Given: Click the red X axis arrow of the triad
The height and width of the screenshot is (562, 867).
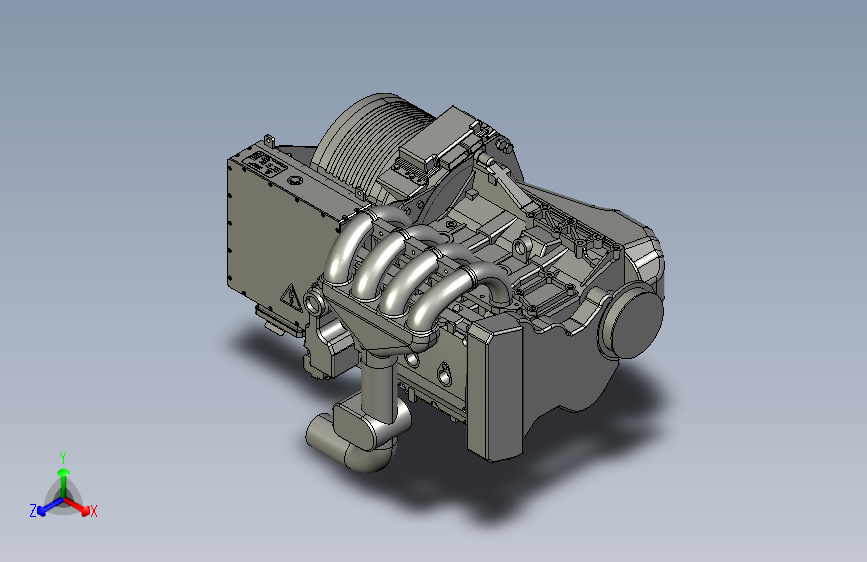Looking at the screenshot, I should [x=77, y=506].
